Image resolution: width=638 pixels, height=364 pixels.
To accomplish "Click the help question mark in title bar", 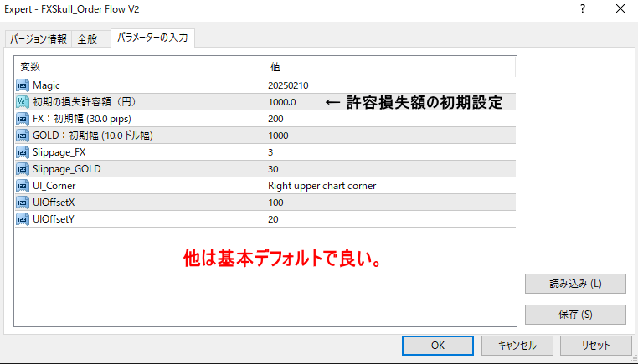I will (581, 10).
